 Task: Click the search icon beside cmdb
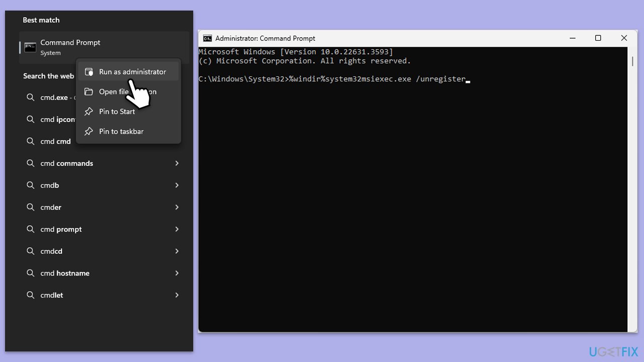pos(31,186)
